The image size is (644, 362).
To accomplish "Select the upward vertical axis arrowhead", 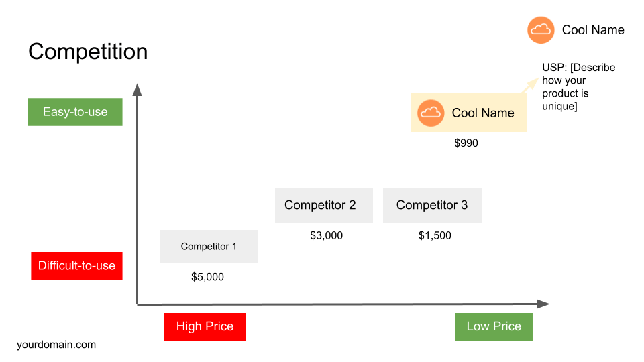I will point(137,89).
